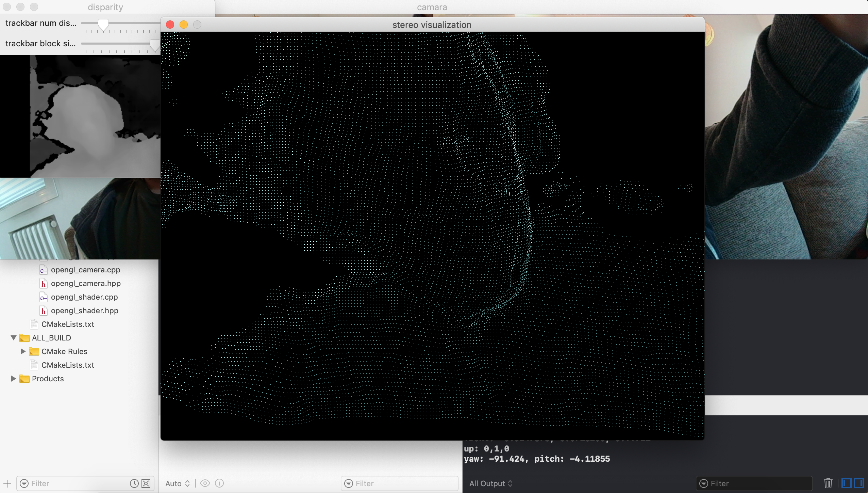Toggle the console pane button
This screenshot has width=868, height=493.
pyautogui.click(x=859, y=483)
